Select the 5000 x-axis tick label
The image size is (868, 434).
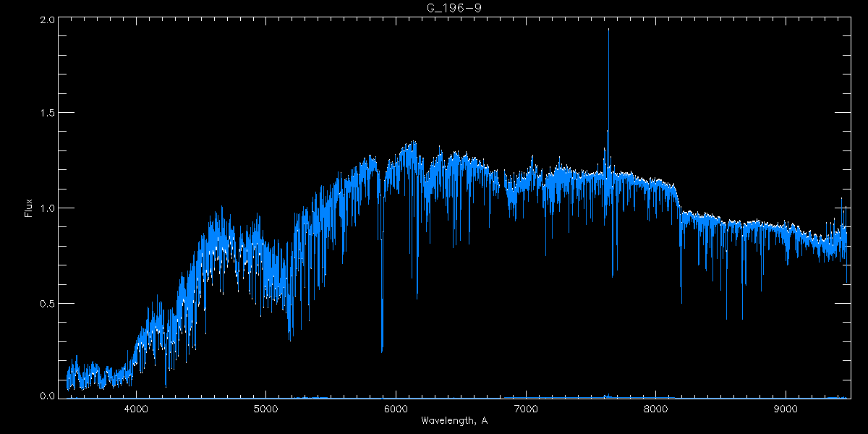pos(265,409)
